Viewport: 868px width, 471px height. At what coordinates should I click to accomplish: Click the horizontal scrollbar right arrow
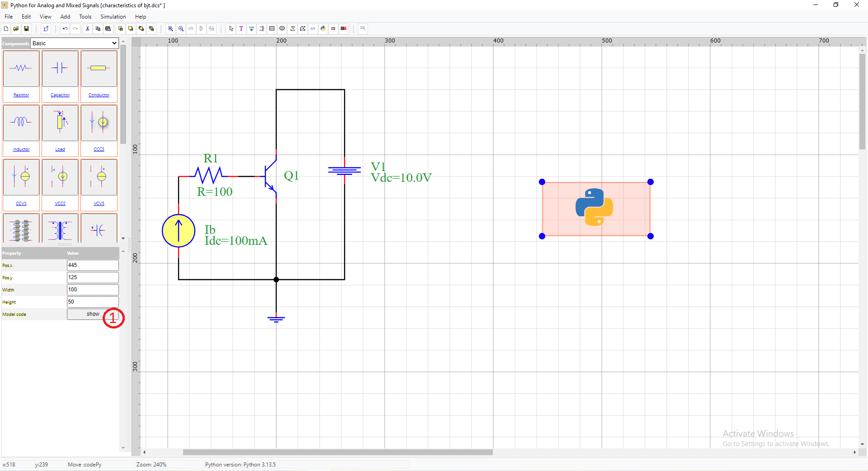[x=854, y=452]
